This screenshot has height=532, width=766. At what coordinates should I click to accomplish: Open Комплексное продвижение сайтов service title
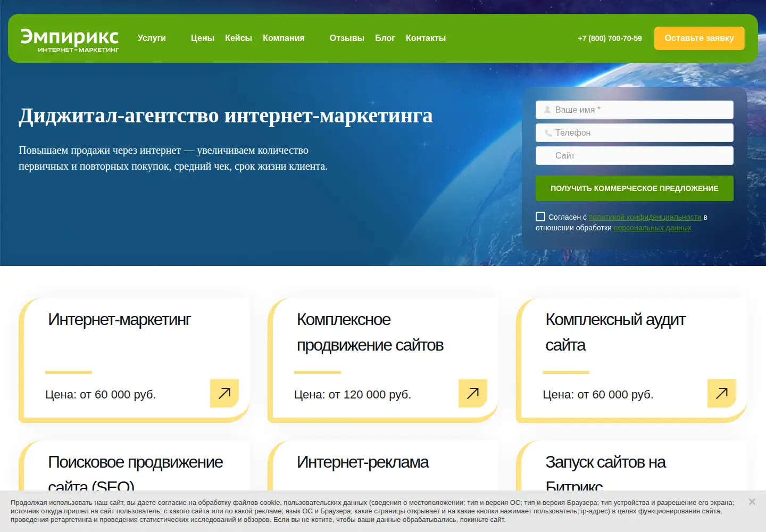370,332
